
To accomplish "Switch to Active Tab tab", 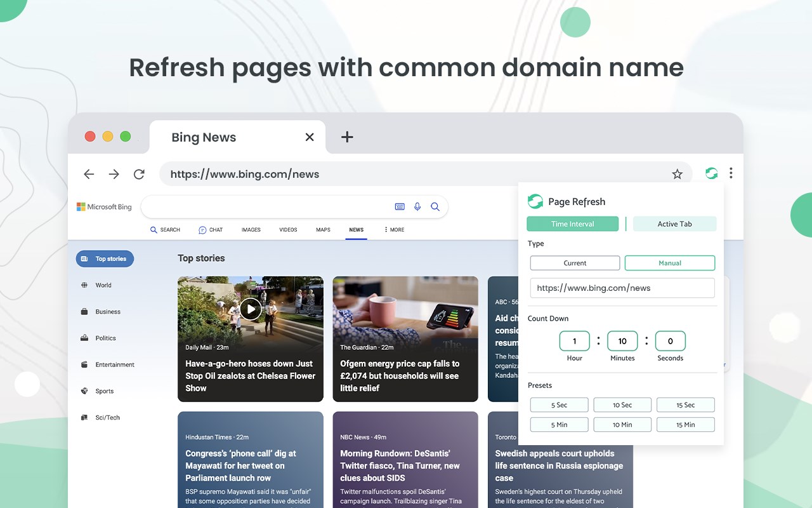I will click(x=674, y=224).
